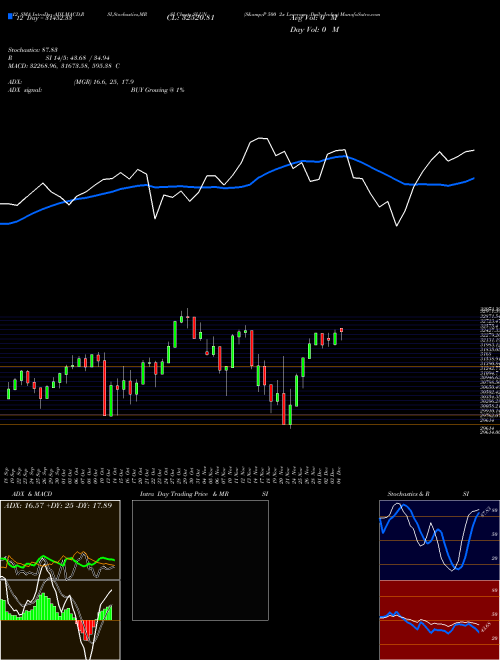Click the '(MGR) 16.6, 25, 17.9' ADX values

tap(104, 82)
